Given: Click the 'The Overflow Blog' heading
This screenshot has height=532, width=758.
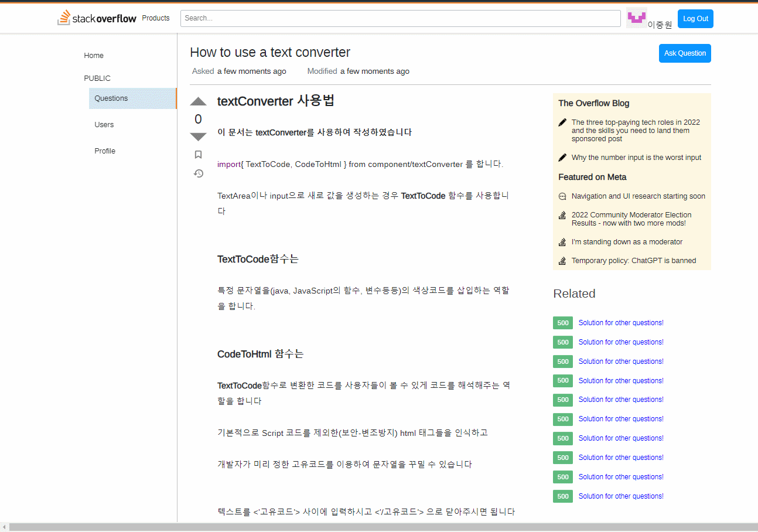Looking at the screenshot, I should click(x=594, y=103).
